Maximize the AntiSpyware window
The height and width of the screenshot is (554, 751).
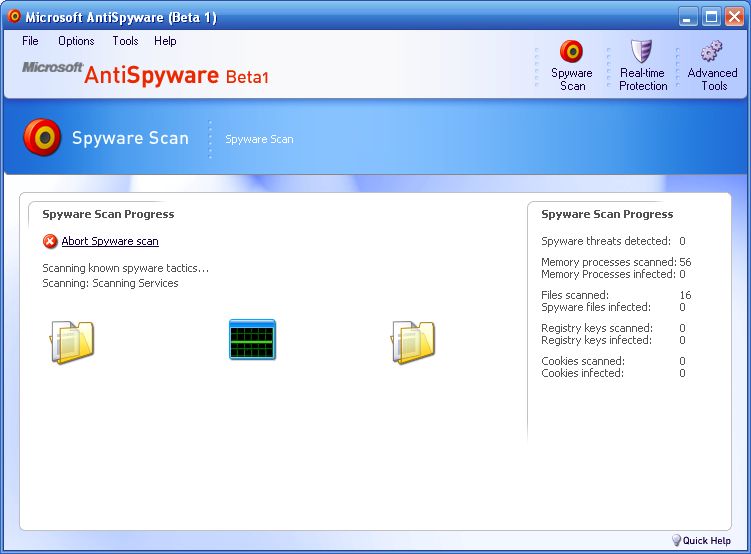(711, 17)
